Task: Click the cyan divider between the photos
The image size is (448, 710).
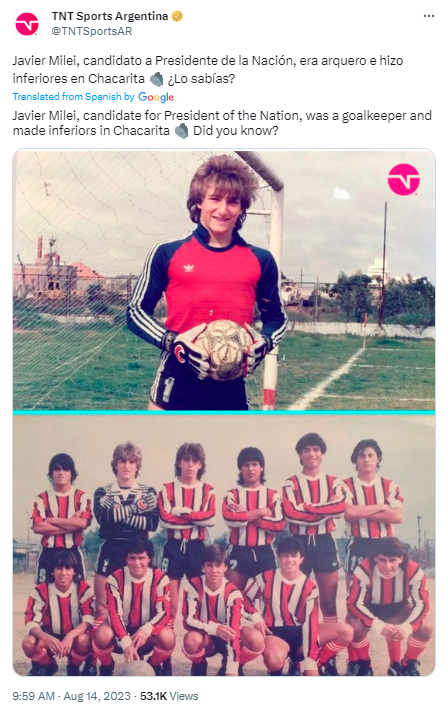Action: 224,413
